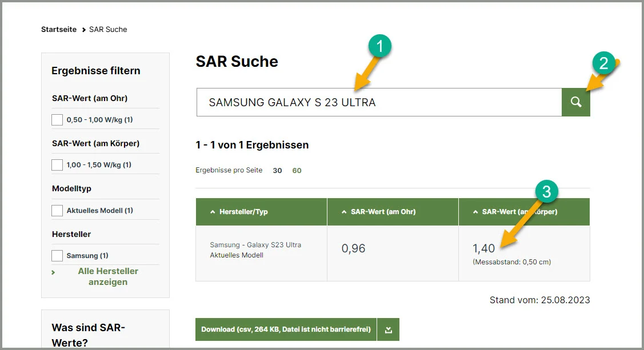Click Was sind SAR-Werte? heading
Image resolution: width=644 pixels, height=350 pixels.
click(89, 335)
